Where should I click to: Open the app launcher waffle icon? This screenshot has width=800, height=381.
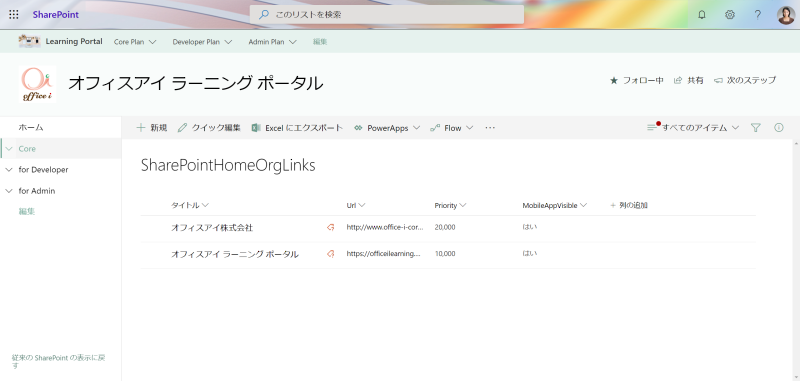pyautogui.click(x=14, y=14)
